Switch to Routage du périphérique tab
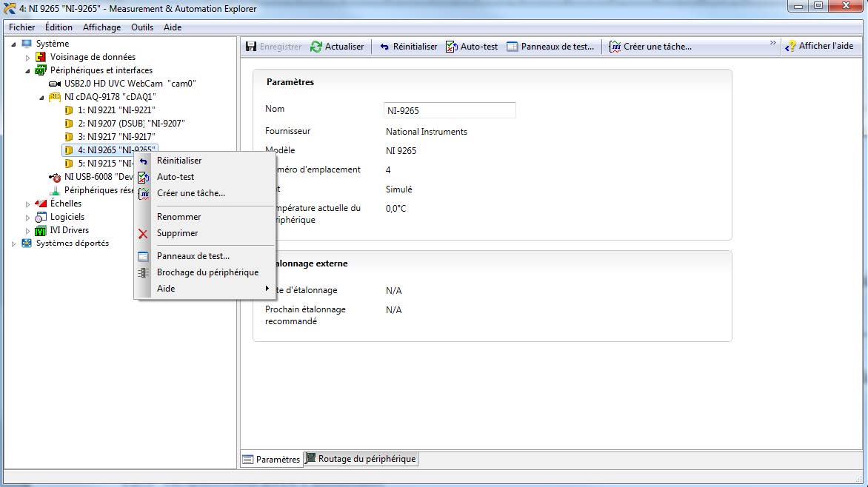This screenshot has height=487, width=868. point(361,459)
